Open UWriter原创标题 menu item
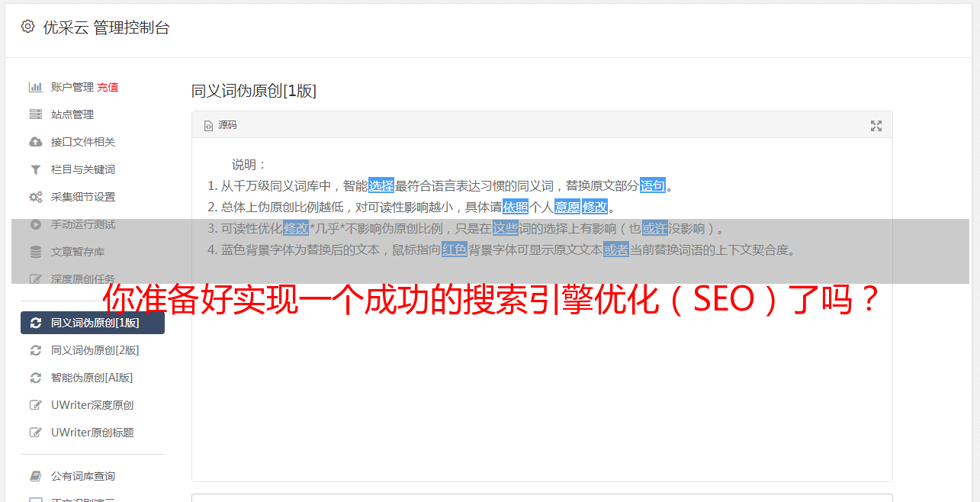Screen dimensions: 980x502 pyautogui.click(x=92, y=433)
